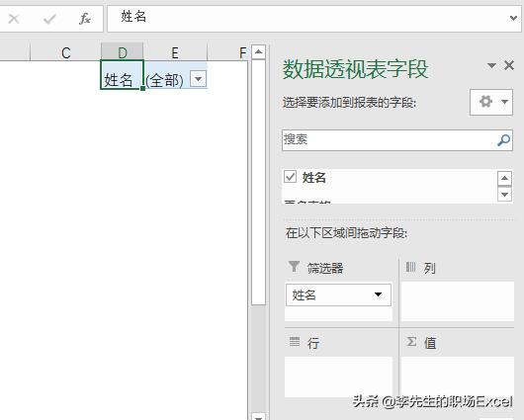This screenshot has width=524, height=420.
Task: Open the pivot field pane options arrow
Action: tap(491, 65)
